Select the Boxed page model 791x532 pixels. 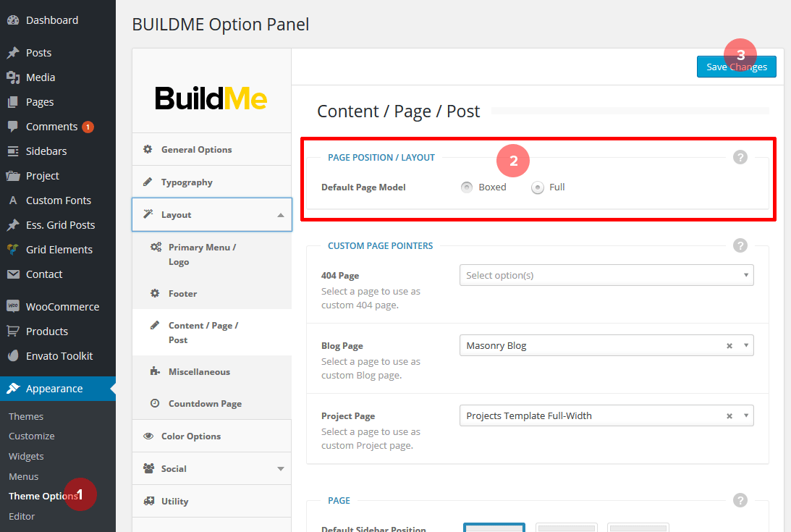point(467,187)
